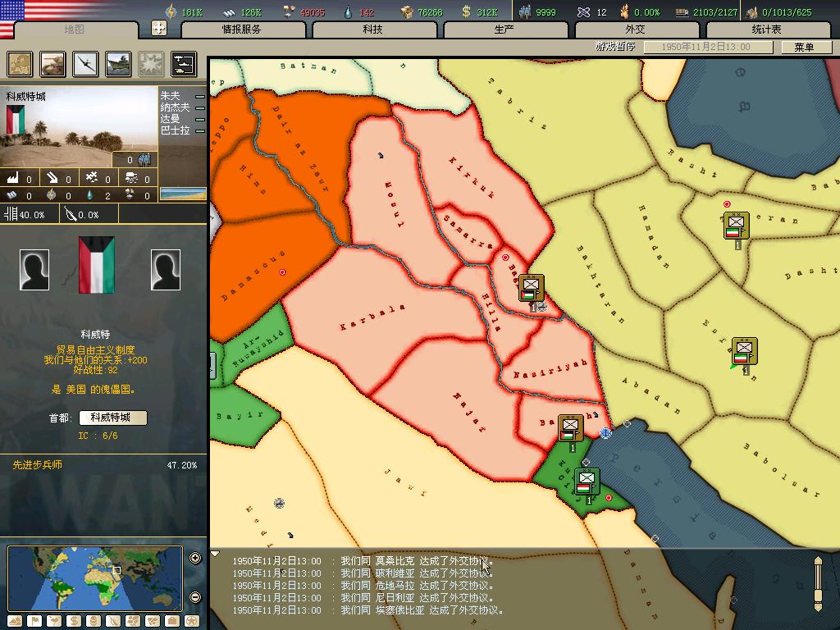This screenshot has width=840, height=630.
Task: Open the land units tank icon
Action: click(52, 64)
